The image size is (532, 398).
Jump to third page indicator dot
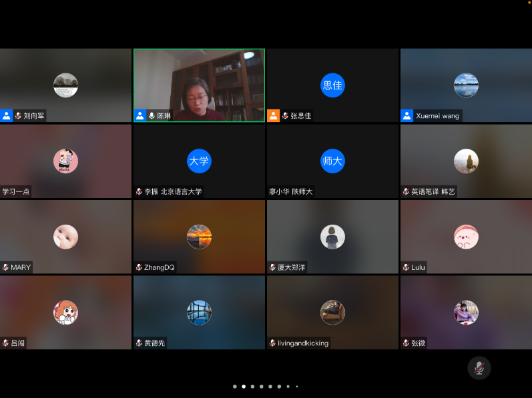pos(252,386)
